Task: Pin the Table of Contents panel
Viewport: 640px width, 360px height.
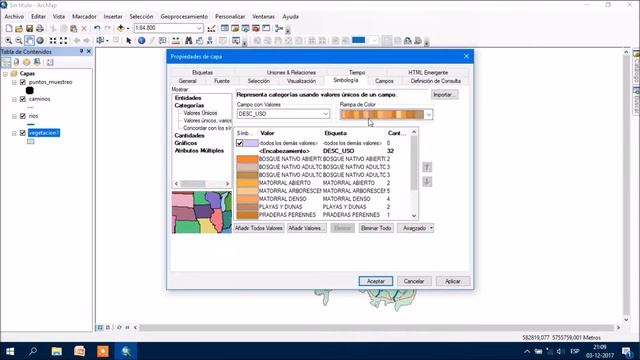Action: click(x=81, y=51)
